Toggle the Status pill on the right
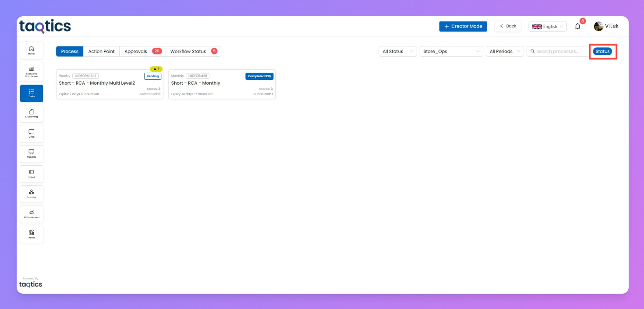 602,51
